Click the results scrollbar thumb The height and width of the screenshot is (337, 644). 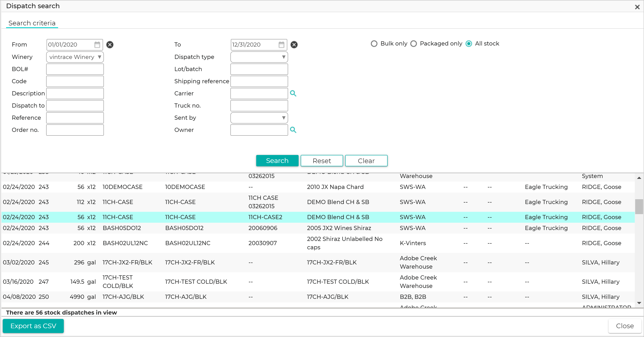tap(639, 207)
